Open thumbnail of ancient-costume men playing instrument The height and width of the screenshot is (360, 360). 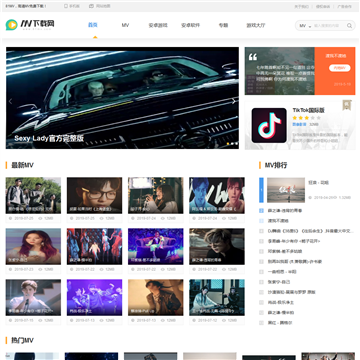[217, 297]
